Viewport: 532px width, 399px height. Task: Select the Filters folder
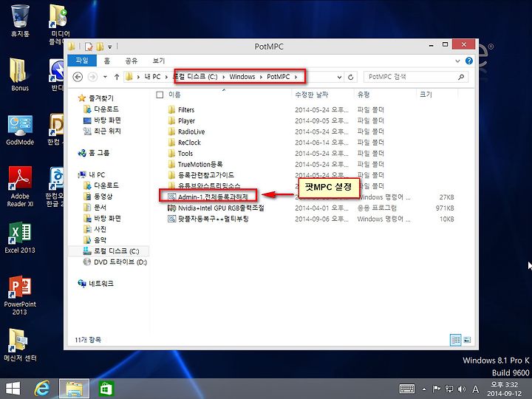click(182, 109)
